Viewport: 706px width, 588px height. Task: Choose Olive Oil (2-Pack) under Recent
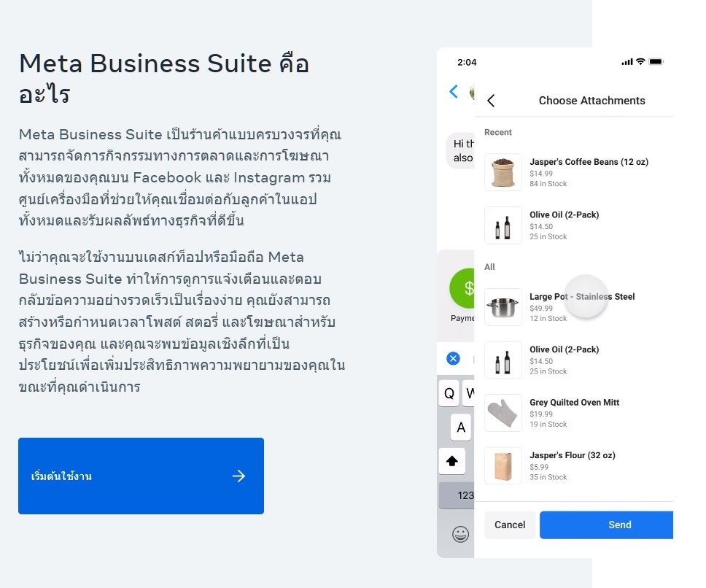pyautogui.click(x=564, y=225)
